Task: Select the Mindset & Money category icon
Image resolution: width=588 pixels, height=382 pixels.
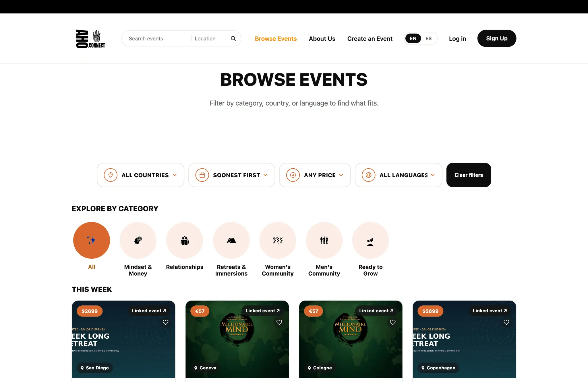Action: [138, 240]
